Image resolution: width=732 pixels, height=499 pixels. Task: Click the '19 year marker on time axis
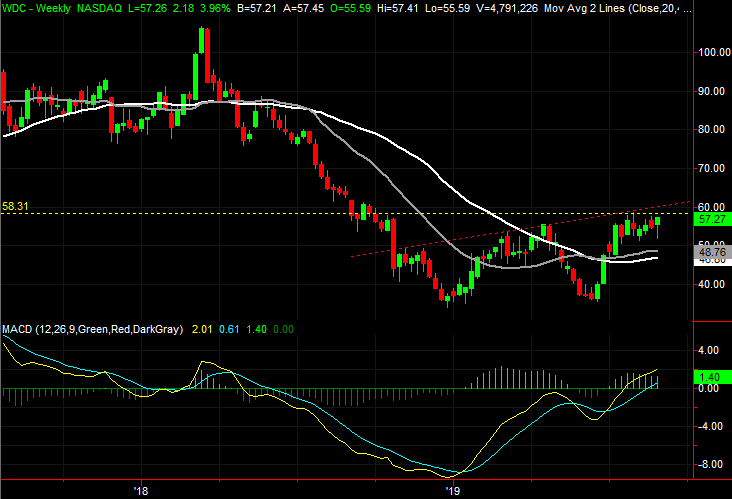[x=452, y=491]
